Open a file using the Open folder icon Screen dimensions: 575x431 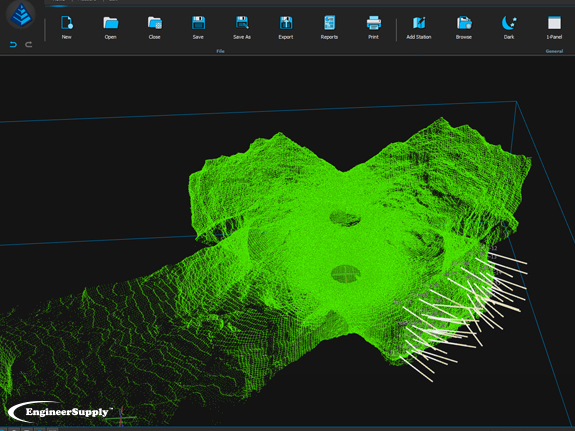pos(110,27)
